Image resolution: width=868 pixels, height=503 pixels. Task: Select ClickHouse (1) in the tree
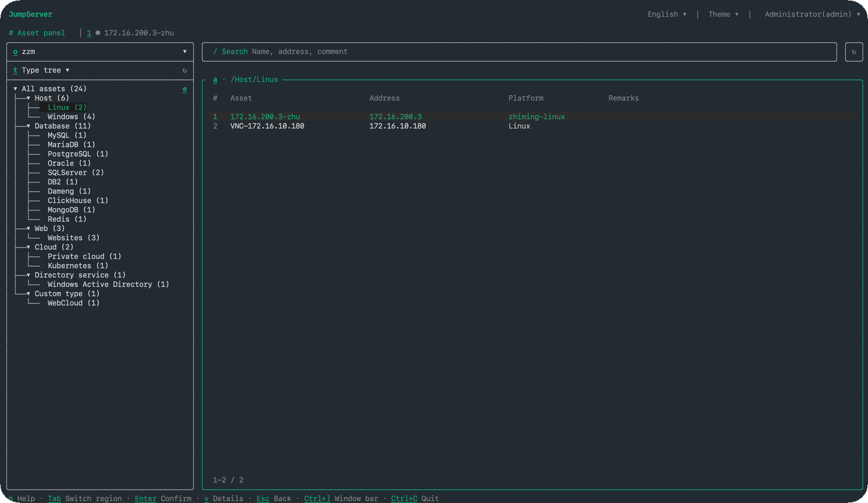[x=78, y=201]
